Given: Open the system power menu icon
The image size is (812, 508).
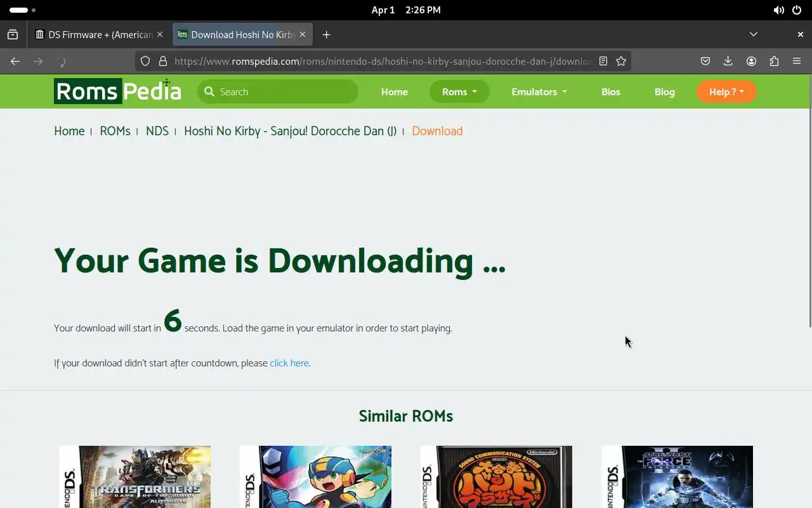Looking at the screenshot, I should [x=797, y=10].
